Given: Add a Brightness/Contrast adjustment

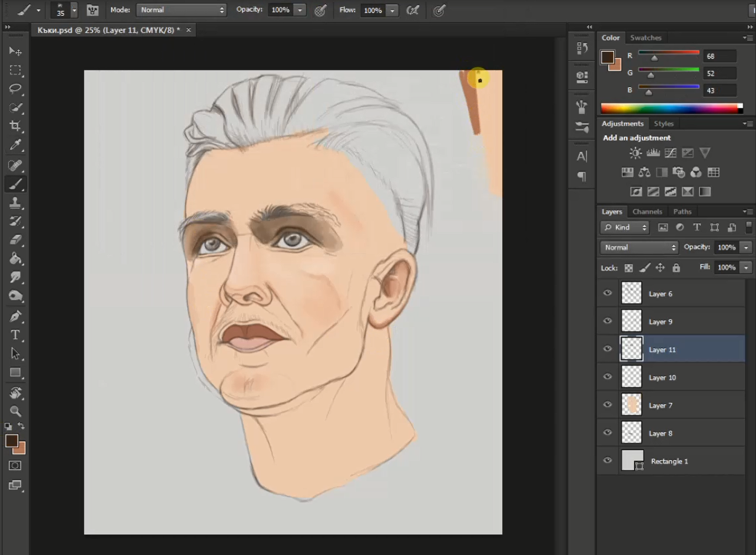Looking at the screenshot, I should tap(635, 153).
